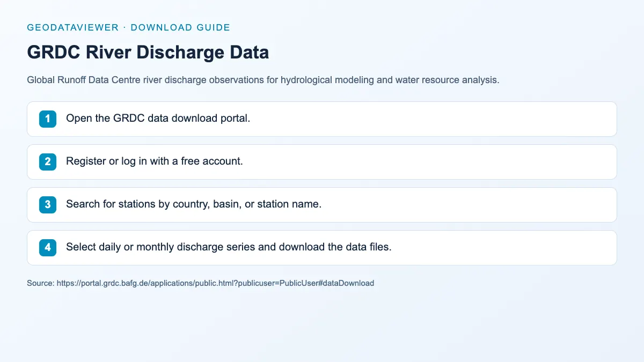Click the 'GRDC River Discharge Data' heading
Screen dimensions: 644x362
coord(148,52)
